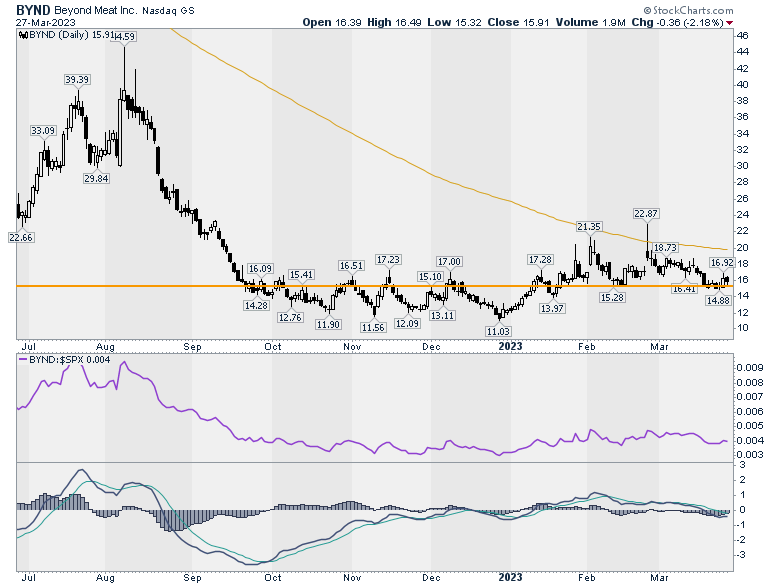Image resolution: width=780 pixels, height=586 pixels.
Task: Click the Nov label on bottom axis
Action: (x=352, y=578)
